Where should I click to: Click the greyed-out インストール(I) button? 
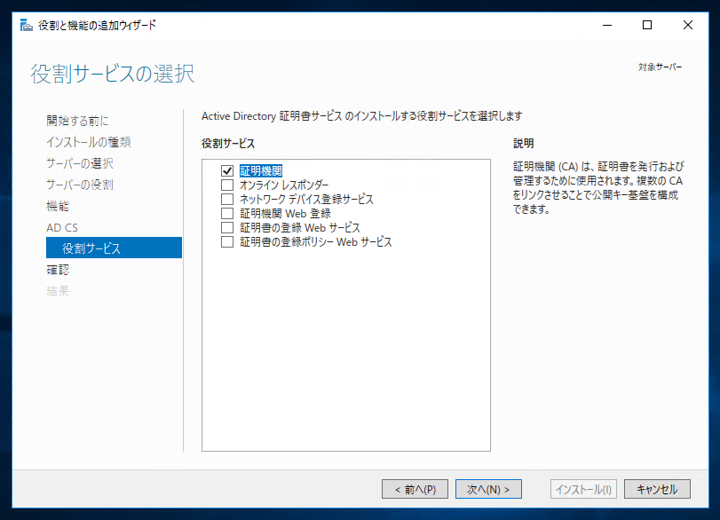coord(584,489)
